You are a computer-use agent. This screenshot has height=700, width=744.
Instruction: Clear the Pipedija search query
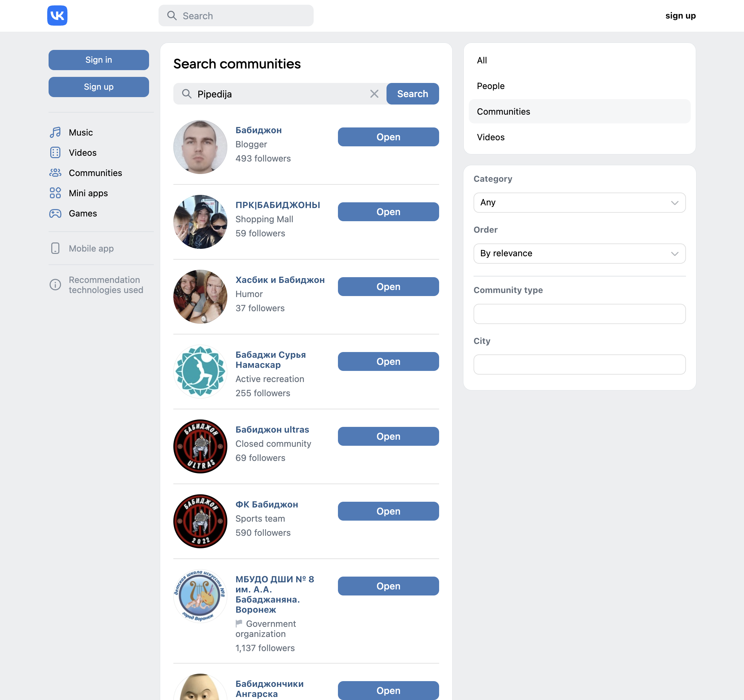pyautogui.click(x=374, y=94)
